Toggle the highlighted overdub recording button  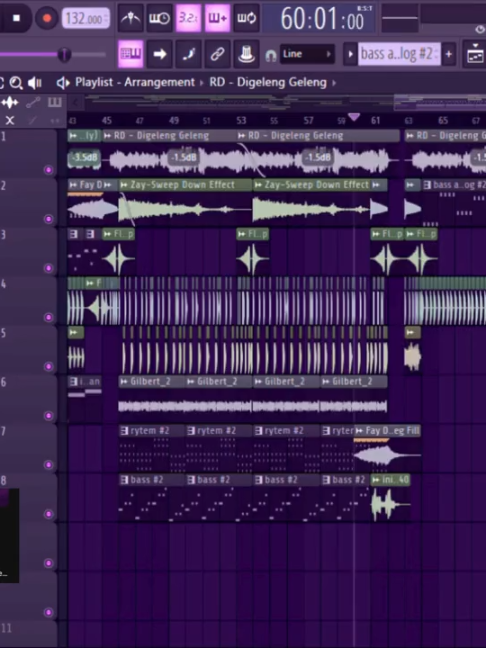[x=217, y=18]
